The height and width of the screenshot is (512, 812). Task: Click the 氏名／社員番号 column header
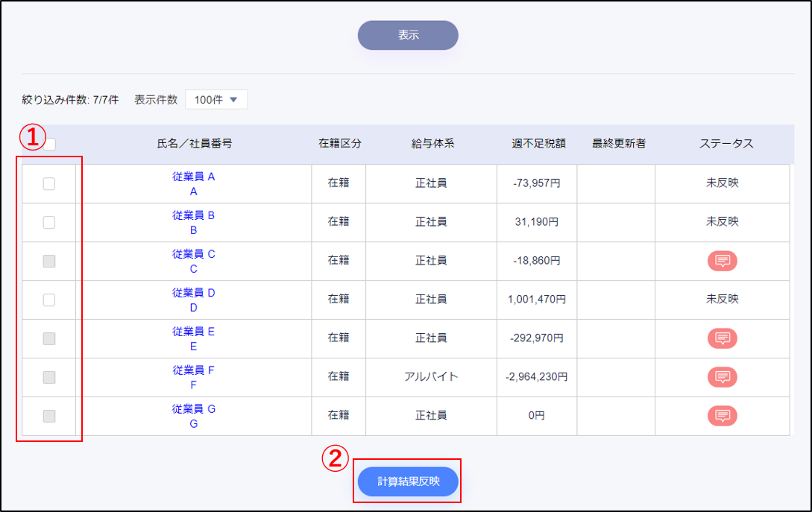tap(194, 144)
